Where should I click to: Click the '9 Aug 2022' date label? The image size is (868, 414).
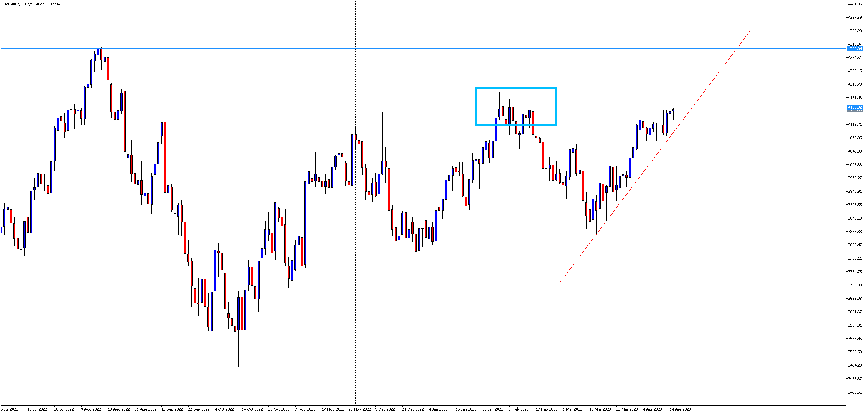point(91,409)
